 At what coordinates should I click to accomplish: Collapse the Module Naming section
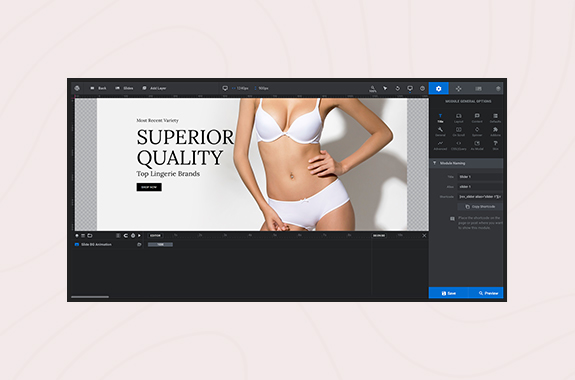[x=466, y=163]
